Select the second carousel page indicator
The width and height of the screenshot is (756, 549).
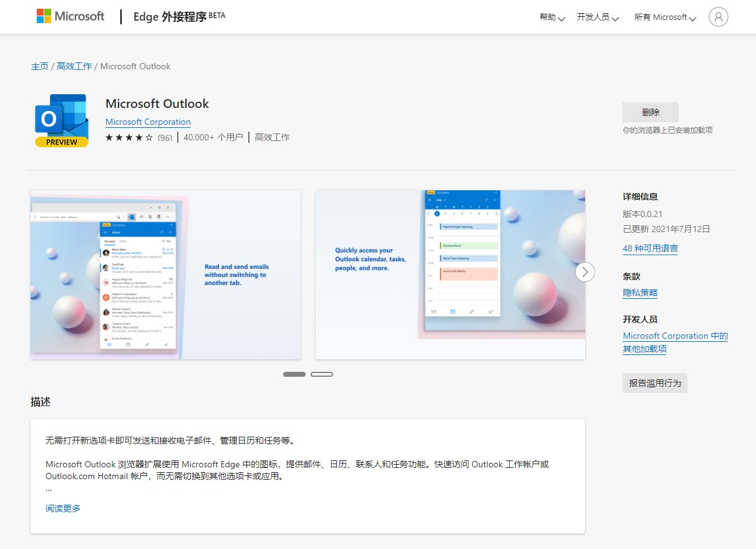322,374
